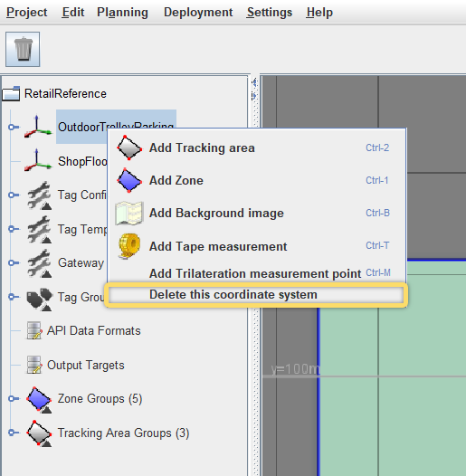This screenshot has height=476, width=466.
Task: Select the ShopFloor coordinate system icon
Action: point(38,160)
